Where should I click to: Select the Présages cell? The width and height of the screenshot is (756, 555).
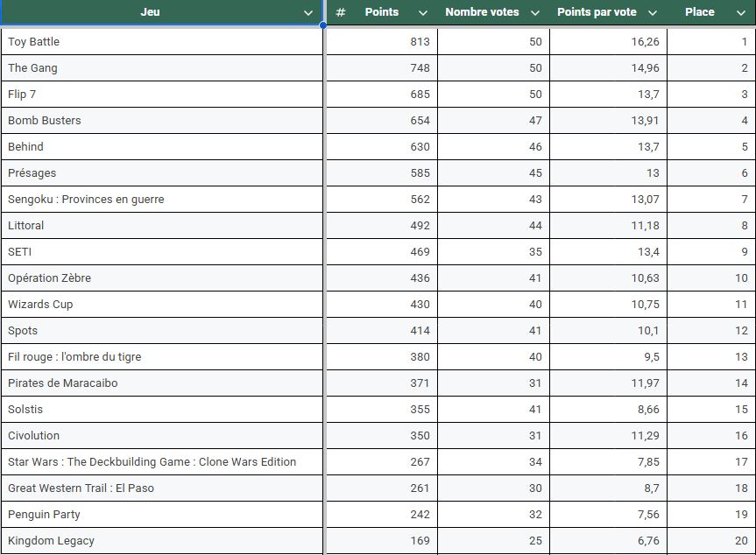(x=162, y=173)
